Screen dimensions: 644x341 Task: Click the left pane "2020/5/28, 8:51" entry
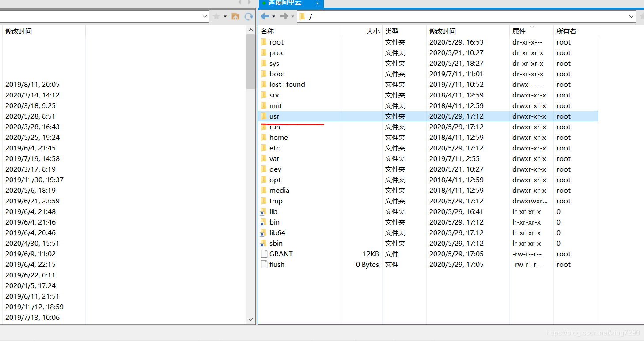(30, 116)
